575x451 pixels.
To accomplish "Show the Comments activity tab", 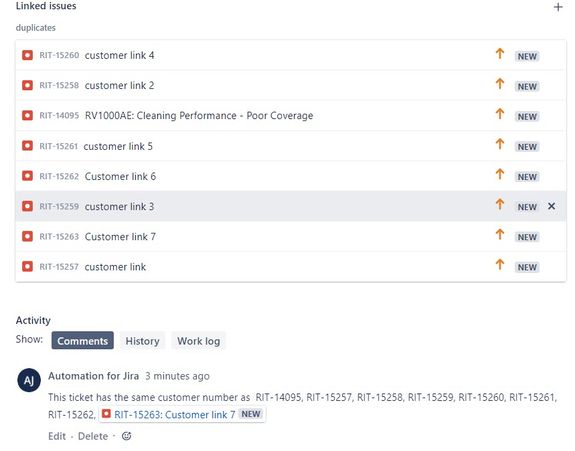I will [x=83, y=341].
